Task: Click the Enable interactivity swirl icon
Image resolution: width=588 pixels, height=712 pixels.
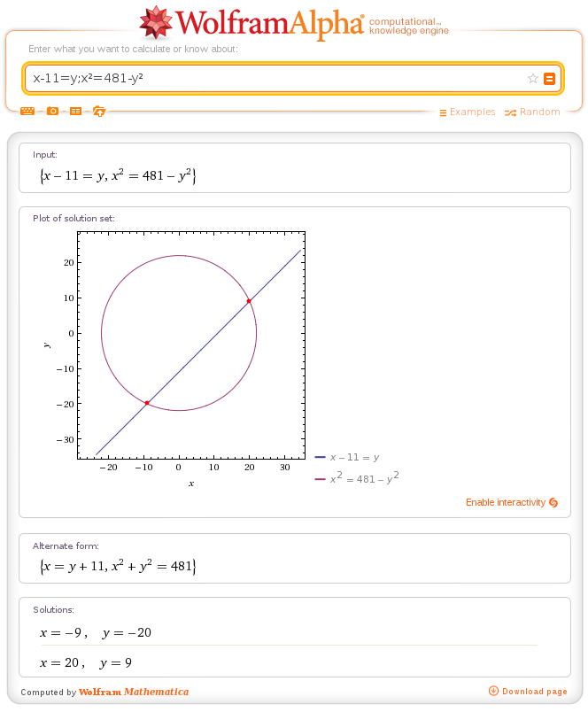Action: pyautogui.click(x=553, y=502)
